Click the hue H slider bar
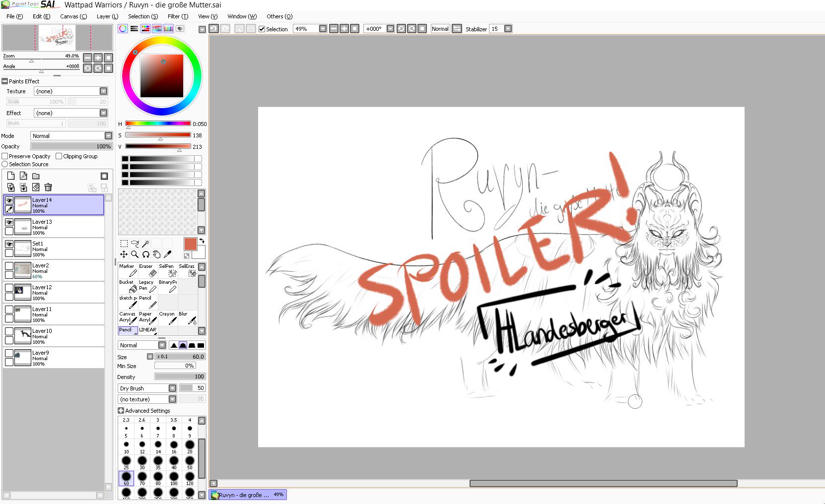Screen dimensions: 825x504 click(158, 124)
